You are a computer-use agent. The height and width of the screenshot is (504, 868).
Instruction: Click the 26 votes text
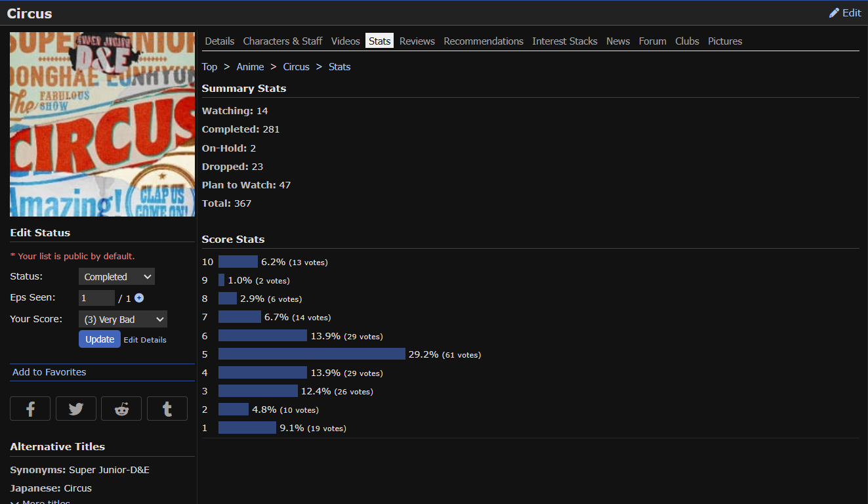(353, 392)
